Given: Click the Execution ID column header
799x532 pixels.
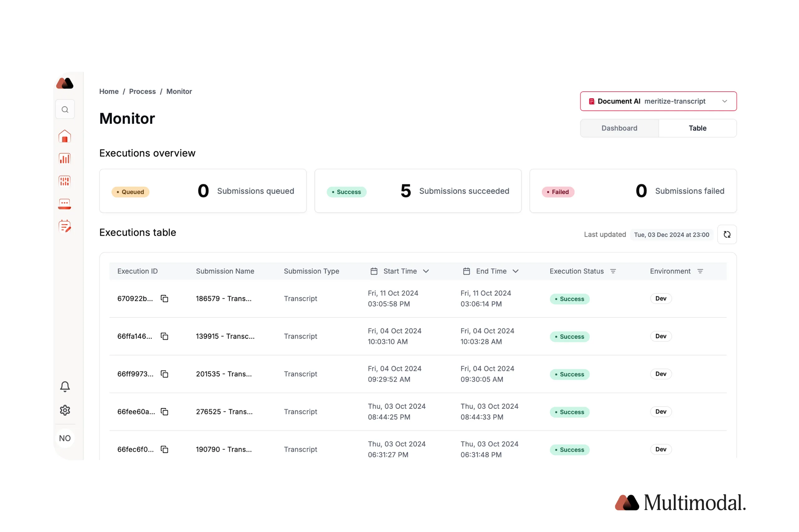Looking at the screenshot, I should click(138, 271).
